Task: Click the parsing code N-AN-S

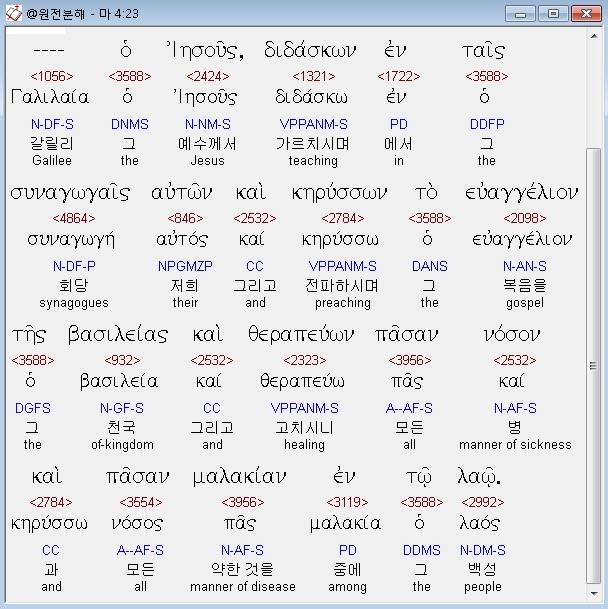Action: 525,266
